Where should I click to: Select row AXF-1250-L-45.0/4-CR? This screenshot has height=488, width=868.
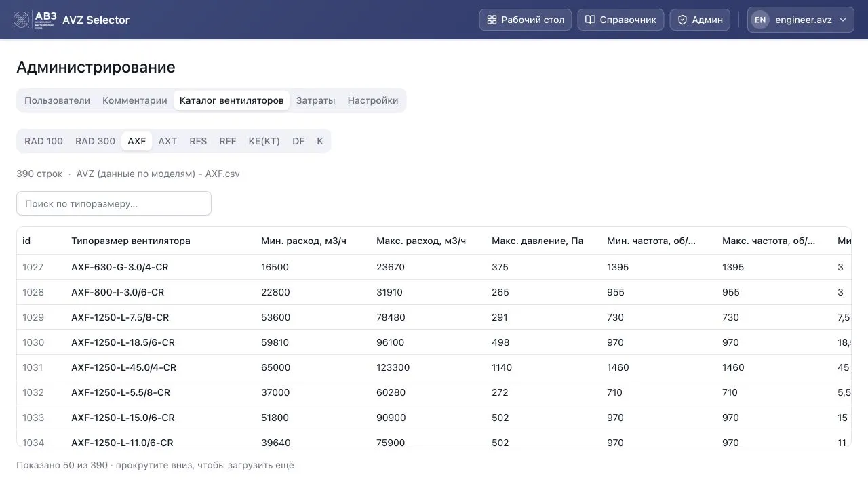pos(434,367)
